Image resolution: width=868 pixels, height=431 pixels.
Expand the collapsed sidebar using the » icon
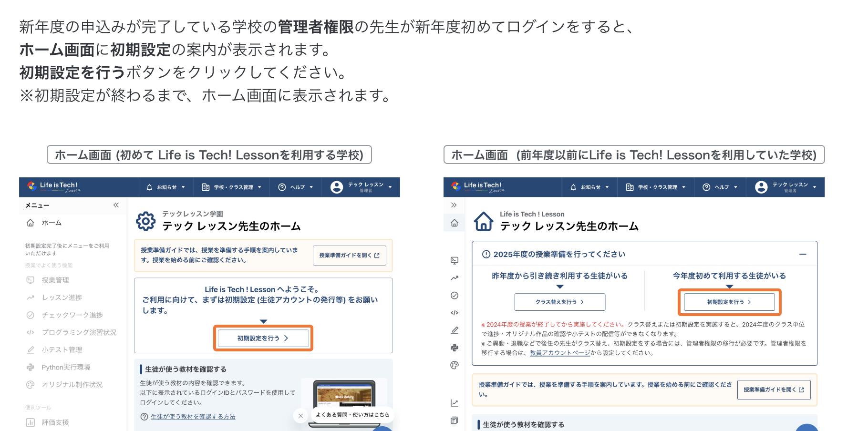click(454, 205)
